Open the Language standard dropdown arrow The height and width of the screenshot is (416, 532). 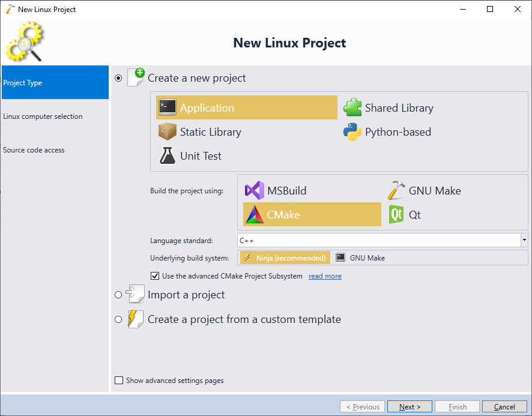click(524, 240)
